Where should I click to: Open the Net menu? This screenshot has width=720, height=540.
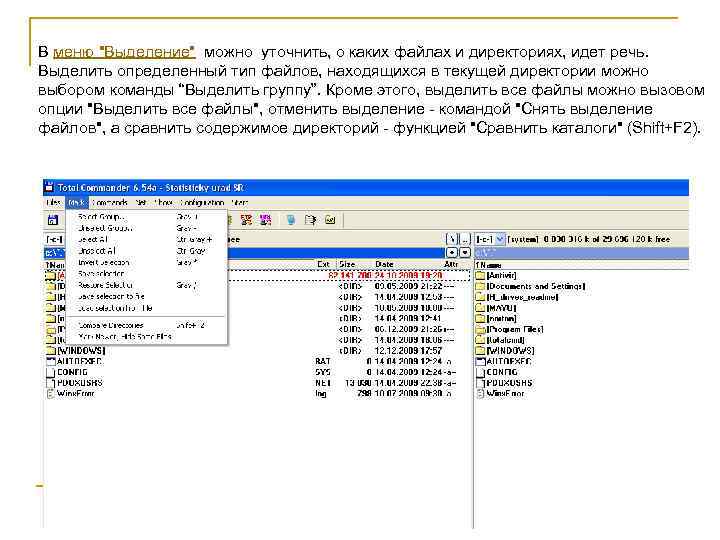(141, 202)
